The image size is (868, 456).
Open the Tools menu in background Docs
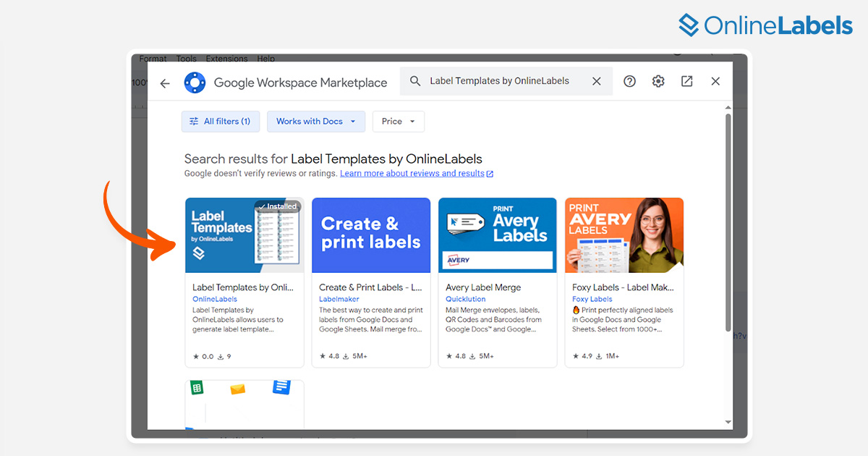pyautogui.click(x=187, y=59)
